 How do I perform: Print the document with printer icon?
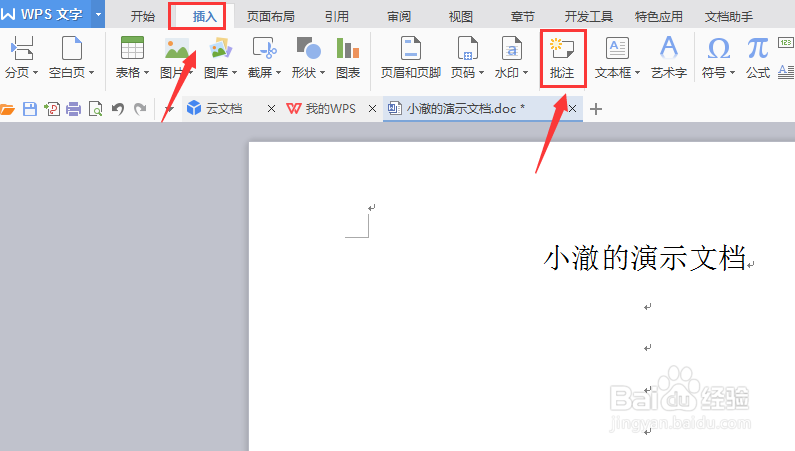(x=74, y=109)
